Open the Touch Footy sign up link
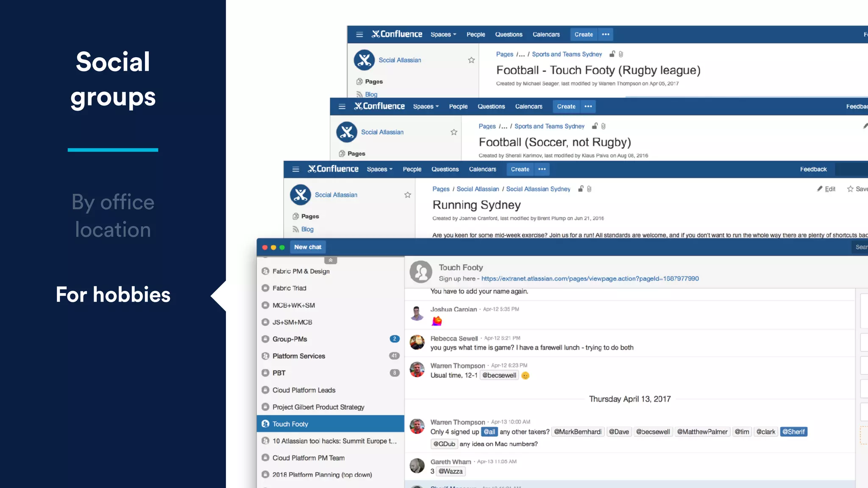 pos(590,278)
